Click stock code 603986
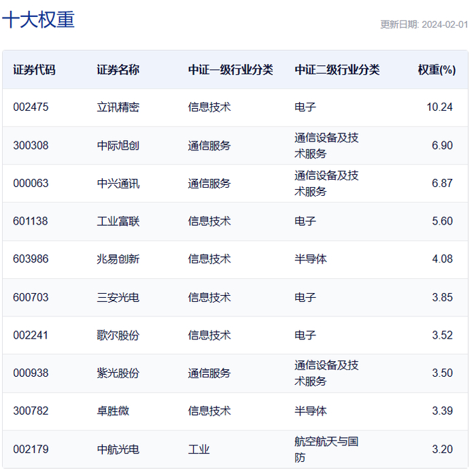 31,259
